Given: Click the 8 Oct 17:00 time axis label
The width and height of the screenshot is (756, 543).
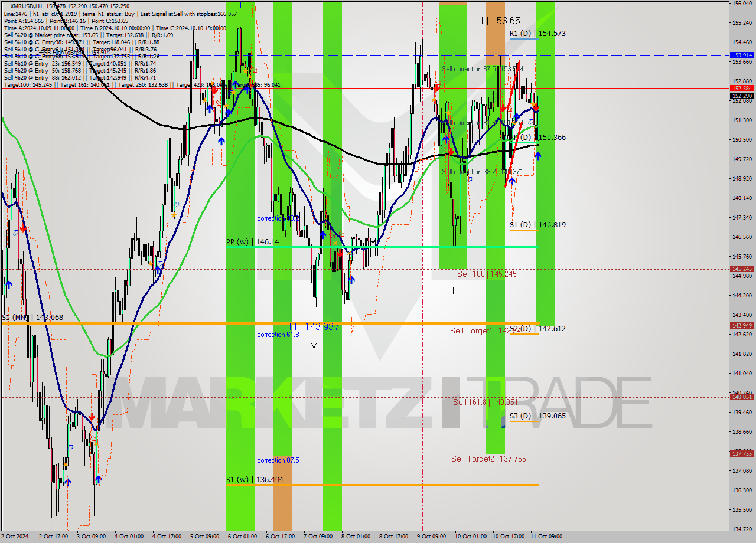Looking at the screenshot, I should click(393, 537).
